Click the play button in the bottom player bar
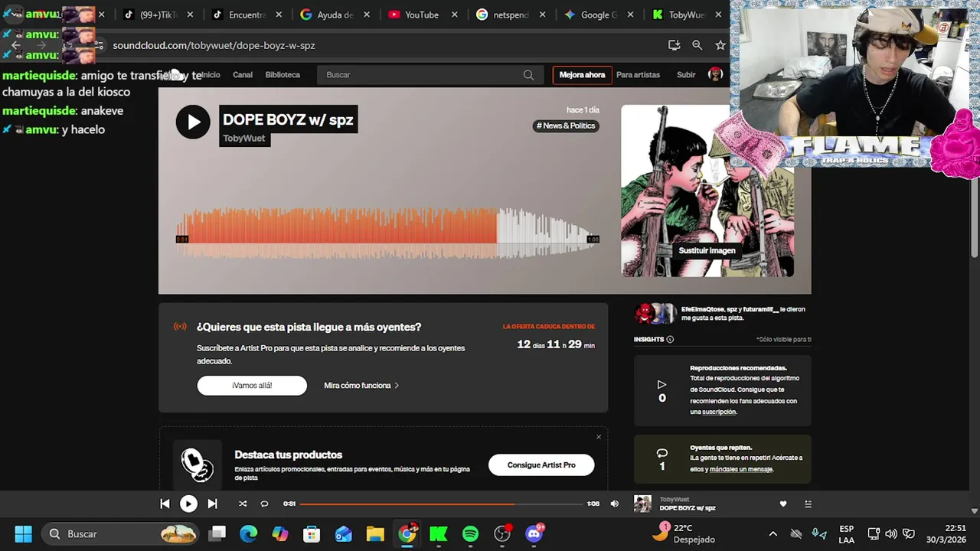This screenshot has width=980, height=551. (x=188, y=504)
